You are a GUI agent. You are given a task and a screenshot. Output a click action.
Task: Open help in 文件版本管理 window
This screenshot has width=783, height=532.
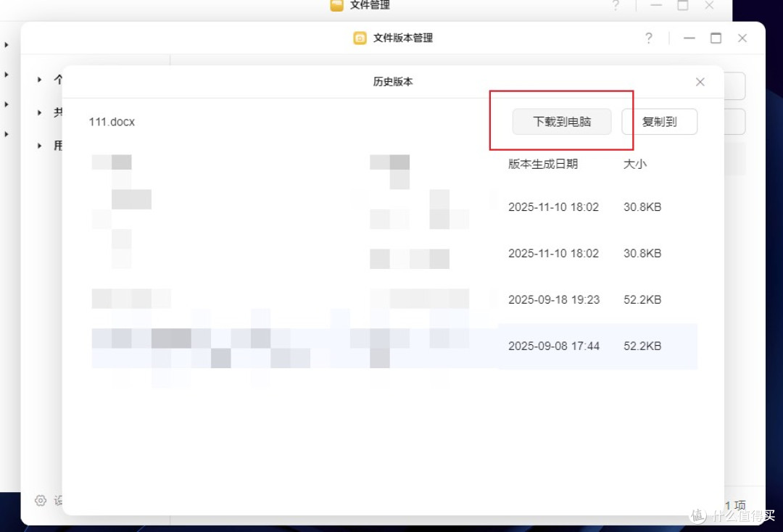pyautogui.click(x=648, y=38)
